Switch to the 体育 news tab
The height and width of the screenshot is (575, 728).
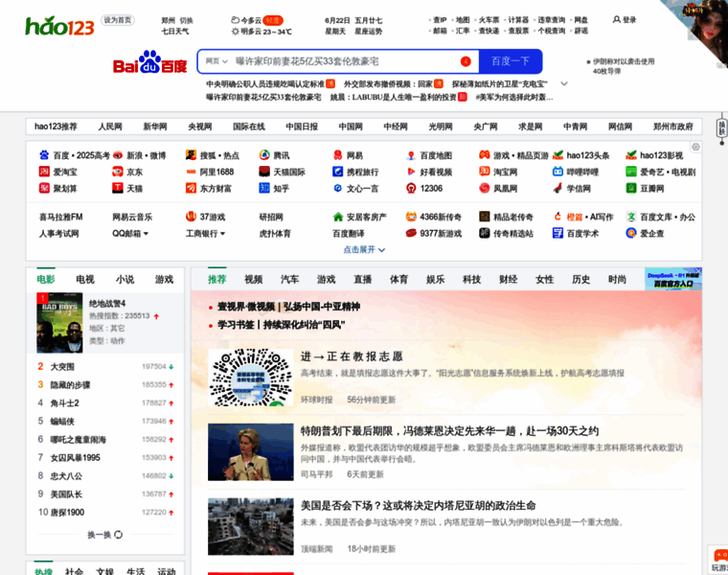pos(398,279)
